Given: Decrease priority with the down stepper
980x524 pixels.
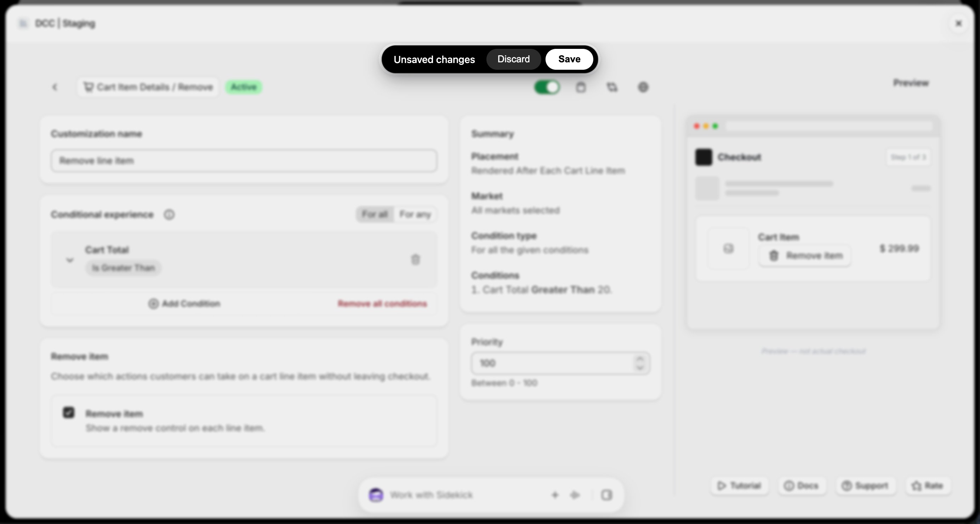Looking at the screenshot, I should pos(640,368).
